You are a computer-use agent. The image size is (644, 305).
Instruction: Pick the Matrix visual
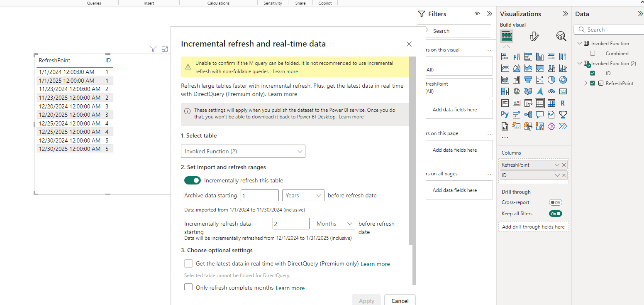[551, 103]
